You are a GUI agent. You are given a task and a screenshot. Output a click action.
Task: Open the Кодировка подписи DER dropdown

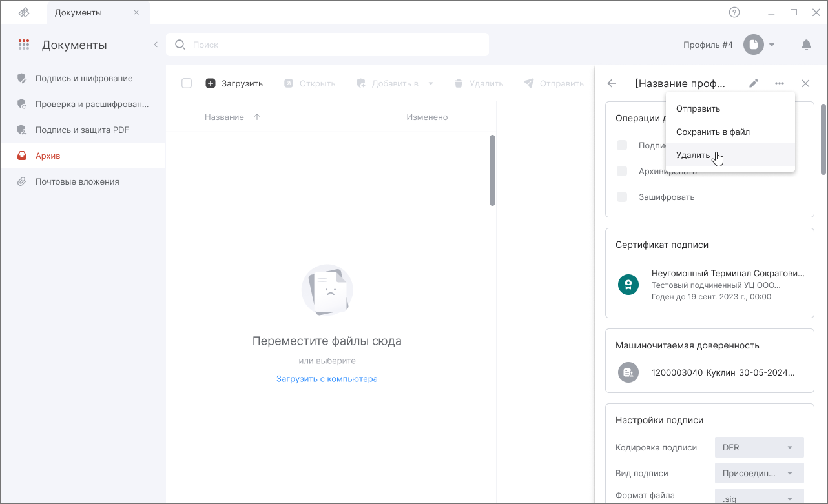(760, 447)
